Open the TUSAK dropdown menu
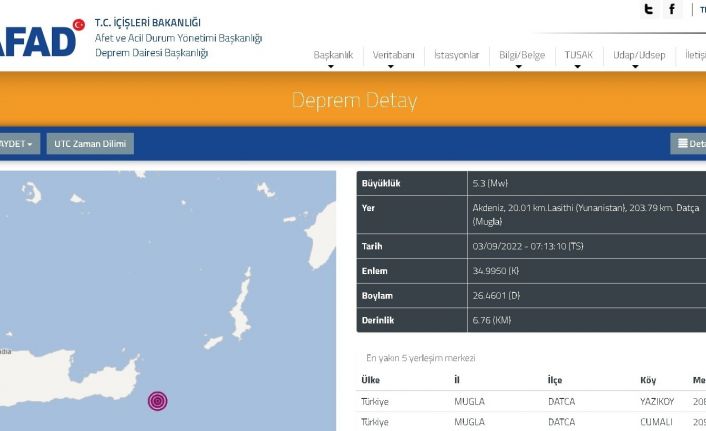 coord(578,56)
